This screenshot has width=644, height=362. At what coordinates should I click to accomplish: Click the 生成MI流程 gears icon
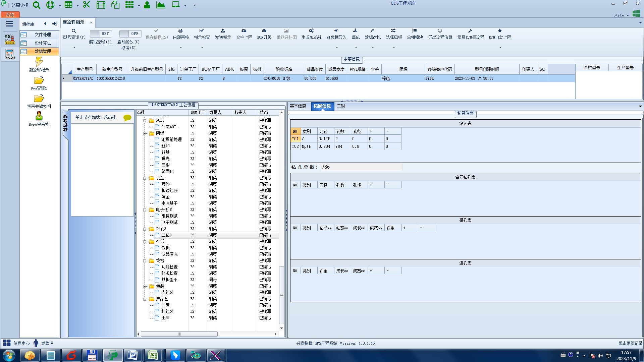click(311, 31)
